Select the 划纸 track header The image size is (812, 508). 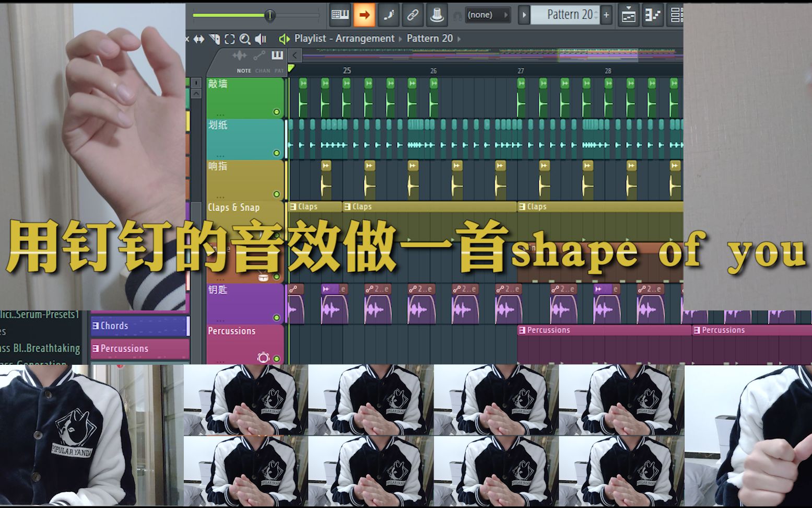pos(245,139)
